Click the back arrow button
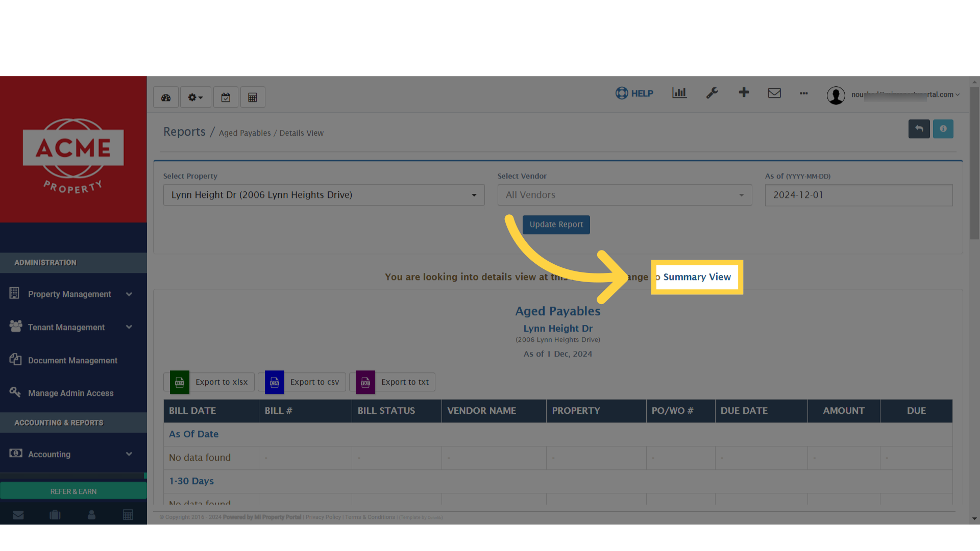 click(x=919, y=129)
